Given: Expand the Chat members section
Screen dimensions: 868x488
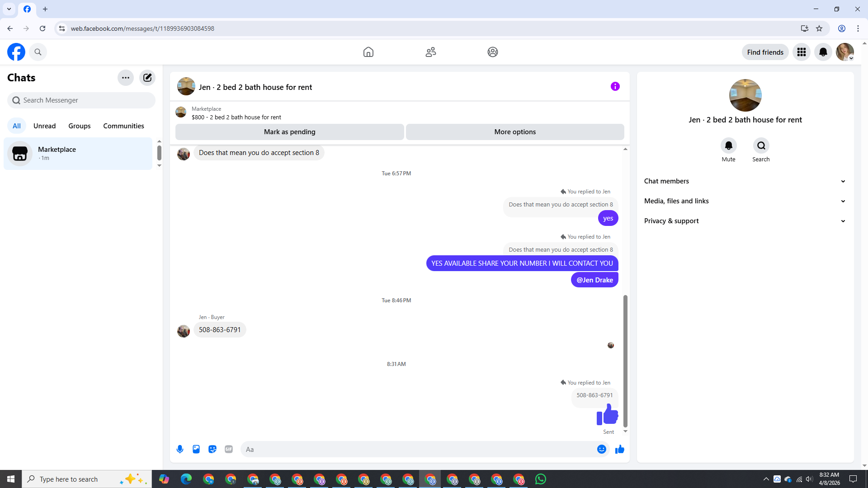Looking at the screenshot, I should pyautogui.click(x=745, y=181).
